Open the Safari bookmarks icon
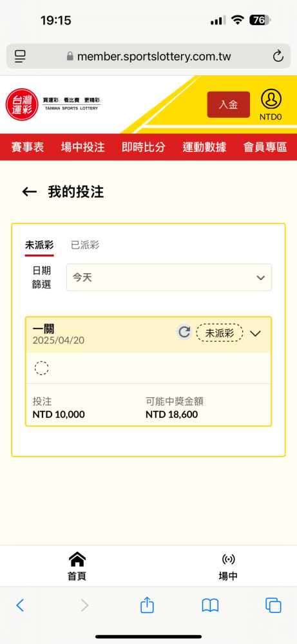 click(x=210, y=605)
